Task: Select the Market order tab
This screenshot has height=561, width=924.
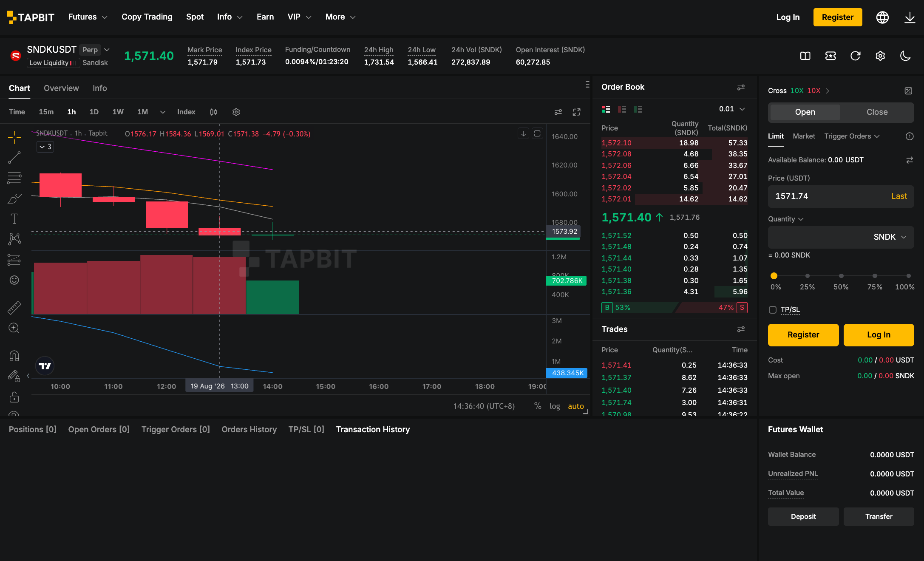Action: click(x=804, y=136)
